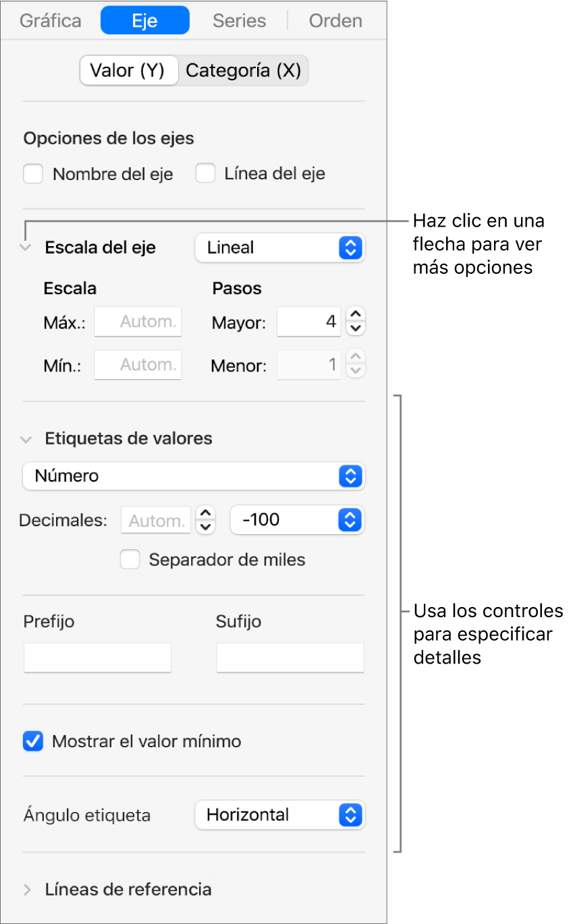Select the Categoría (X) segment

[243, 71]
